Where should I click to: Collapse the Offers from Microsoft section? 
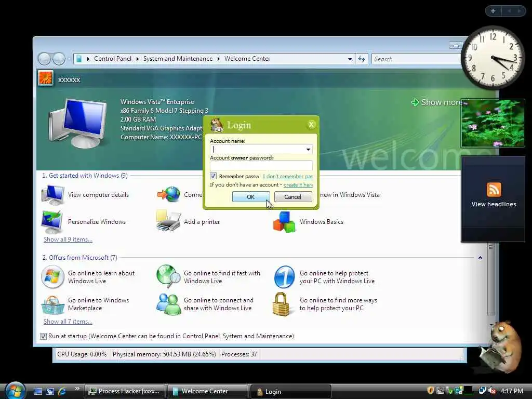[480, 258]
